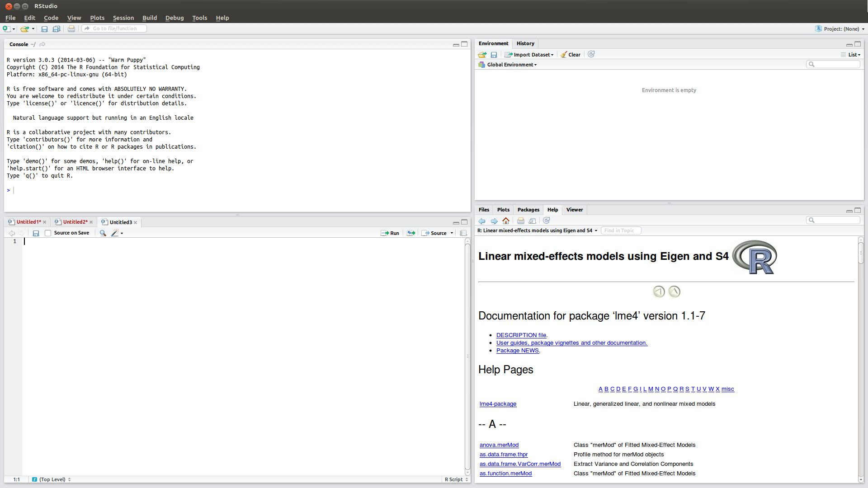Switch to the History tab
868x488 pixels.
pyautogui.click(x=525, y=43)
